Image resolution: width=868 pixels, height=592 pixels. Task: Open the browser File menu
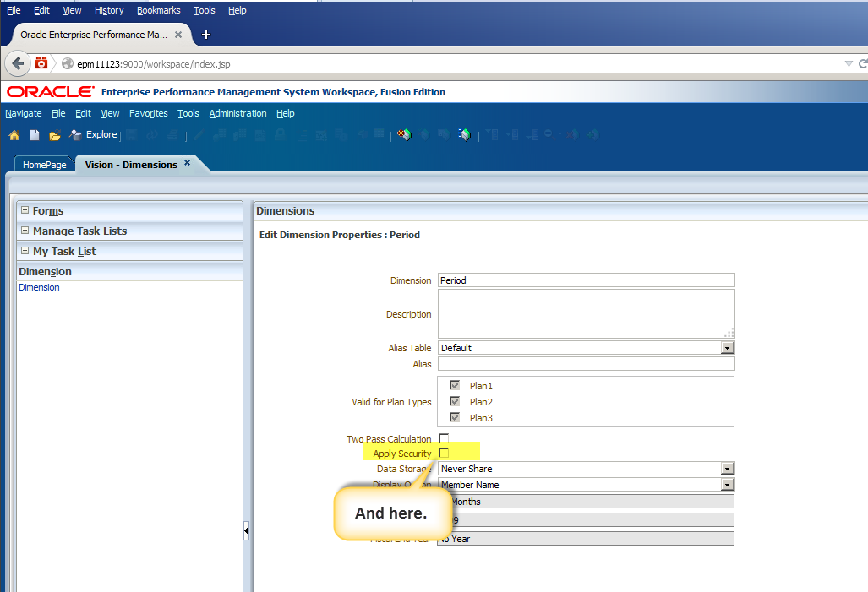coord(14,10)
